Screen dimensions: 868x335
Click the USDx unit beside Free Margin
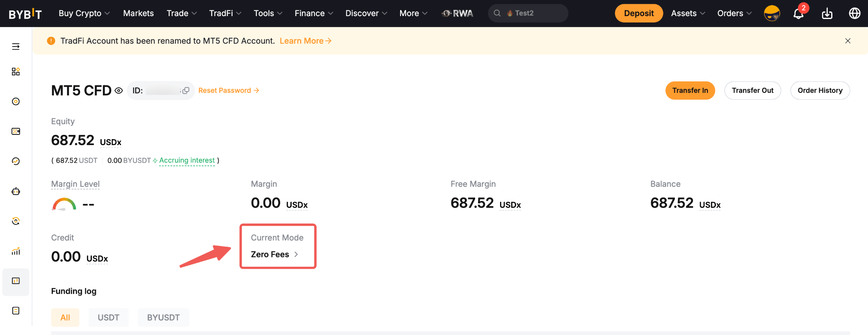tap(510, 205)
